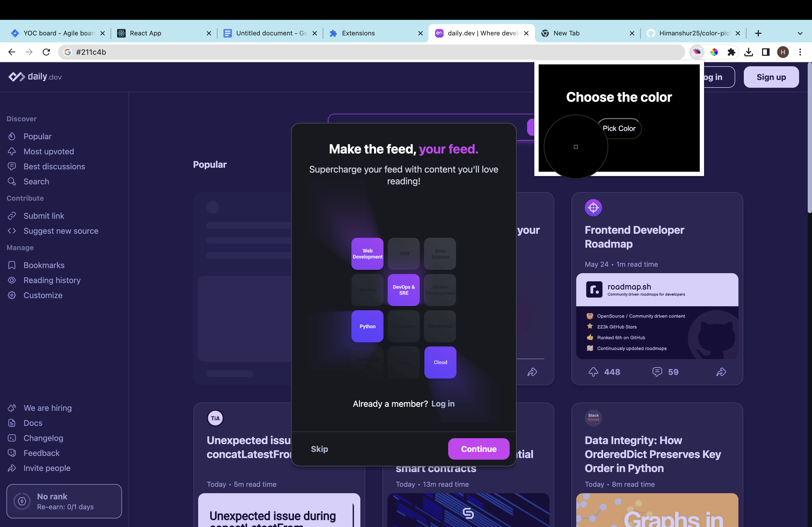Select the Most upvoted flame icon

tap(12, 151)
